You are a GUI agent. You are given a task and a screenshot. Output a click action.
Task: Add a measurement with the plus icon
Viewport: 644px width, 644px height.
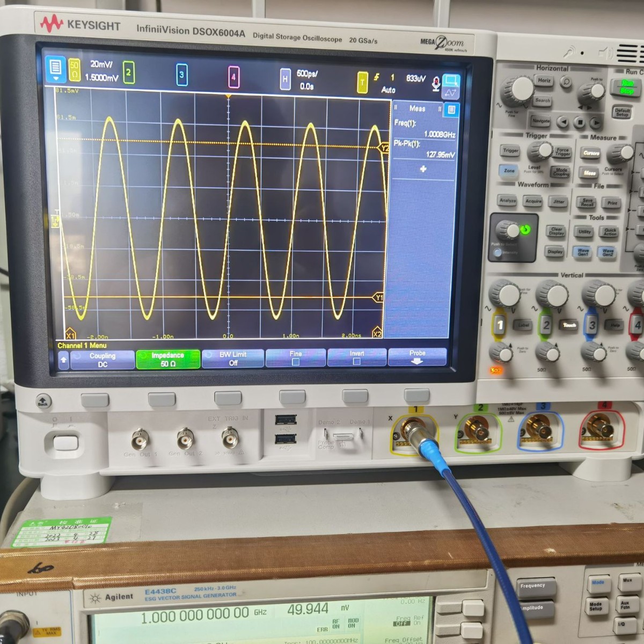pyautogui.click(x=423, y=169)
